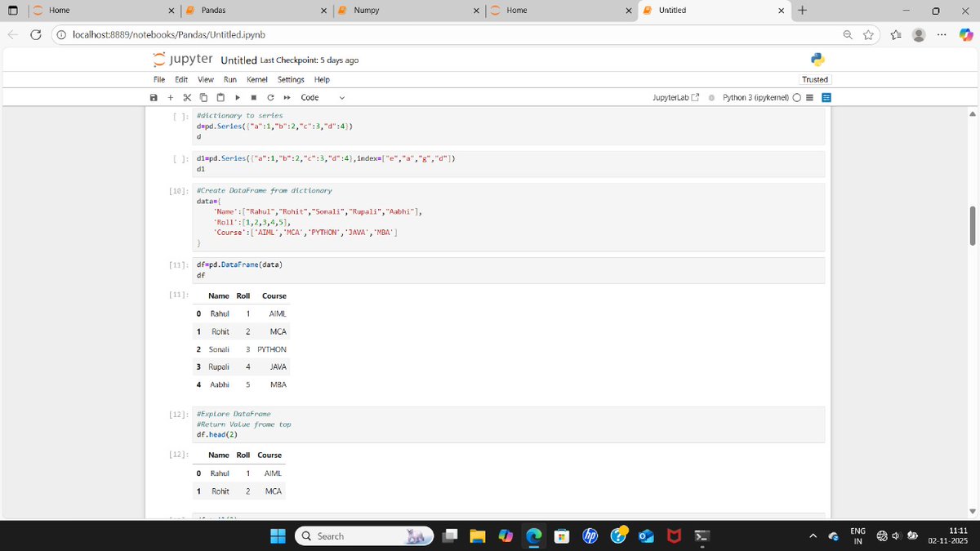The image size is (980, 551).
Task: Insert a new cell below
Action: [x=170, y=96]
